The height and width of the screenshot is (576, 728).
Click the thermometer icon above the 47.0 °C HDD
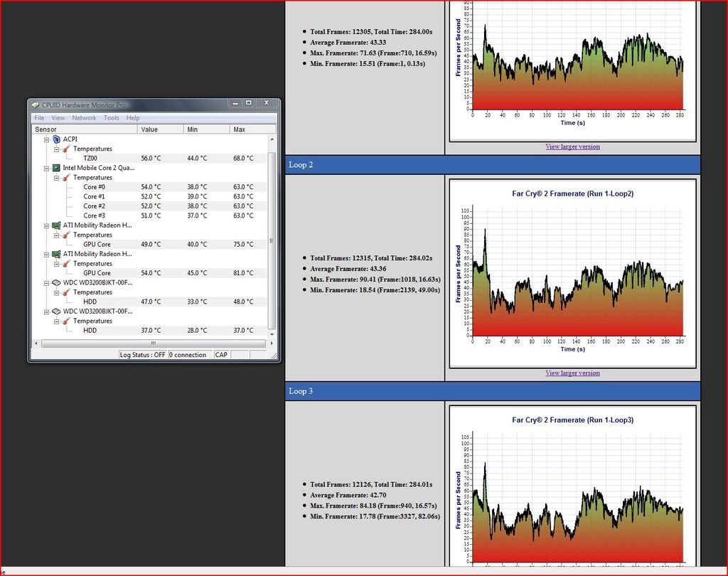click(66, 292)
